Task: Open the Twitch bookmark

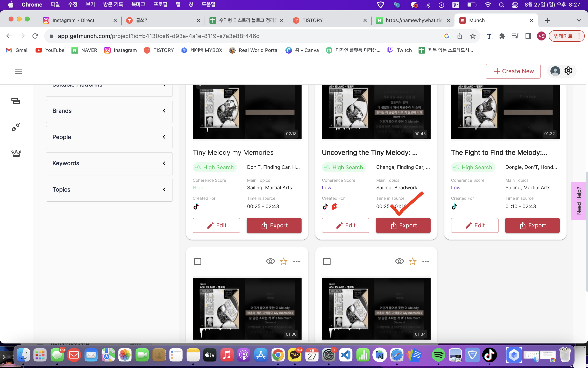Action: 400,50
